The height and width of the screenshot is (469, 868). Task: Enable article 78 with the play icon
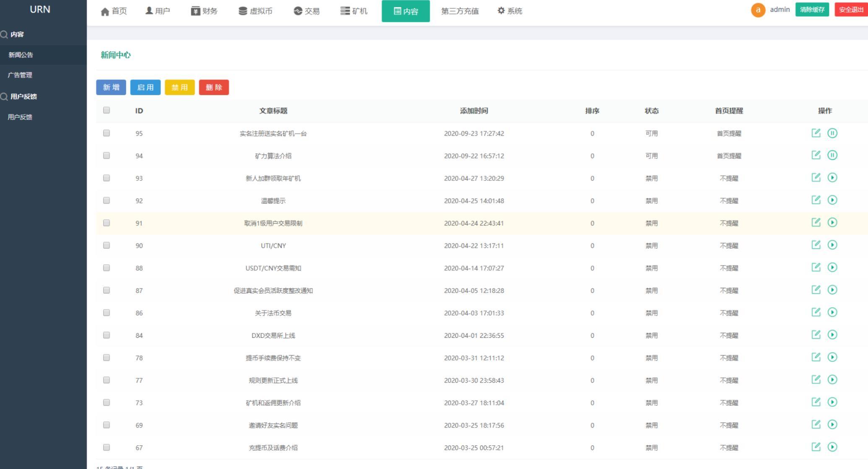coord(832,357)
